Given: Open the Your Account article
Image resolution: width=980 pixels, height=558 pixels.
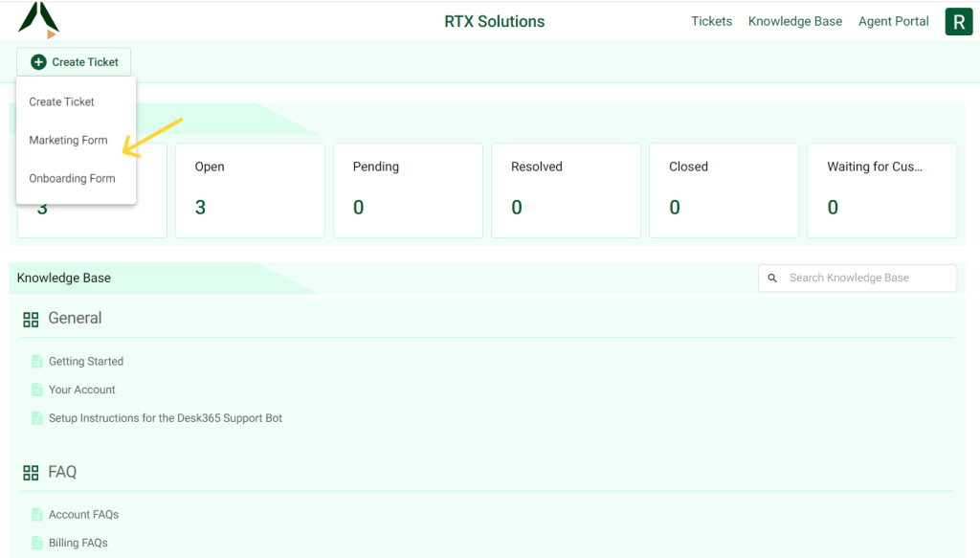Looking at the screenshot, I should (82, 390).
